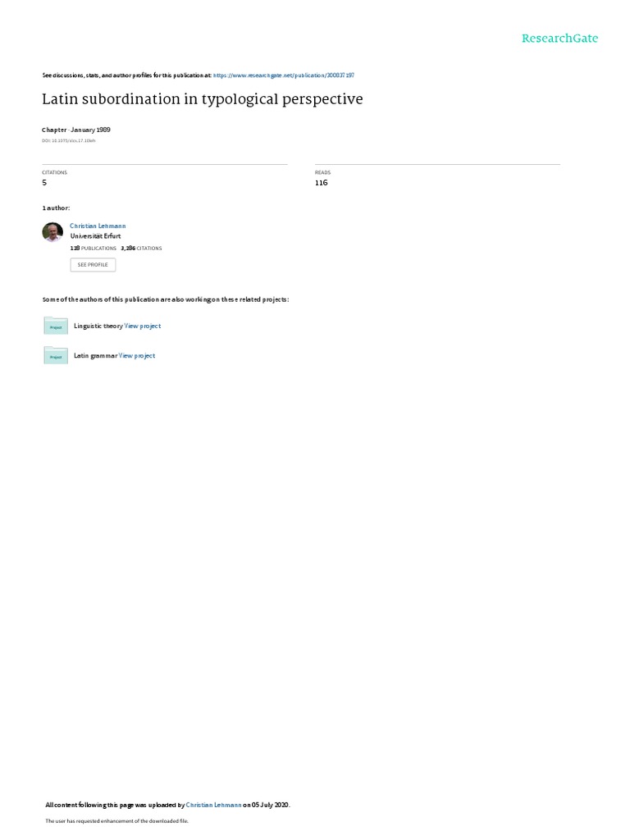Click the Universität Erfurt affiliation text
The width and height of the screenshot is (630, 840).
(95, 236)
